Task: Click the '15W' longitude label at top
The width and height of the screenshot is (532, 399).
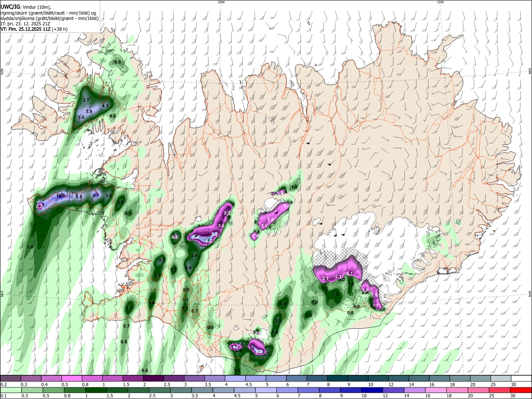Action: [x=441, y=2]
